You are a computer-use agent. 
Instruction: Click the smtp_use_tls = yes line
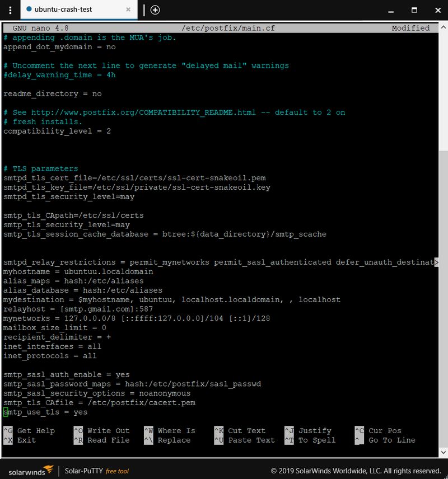[45, 412]
